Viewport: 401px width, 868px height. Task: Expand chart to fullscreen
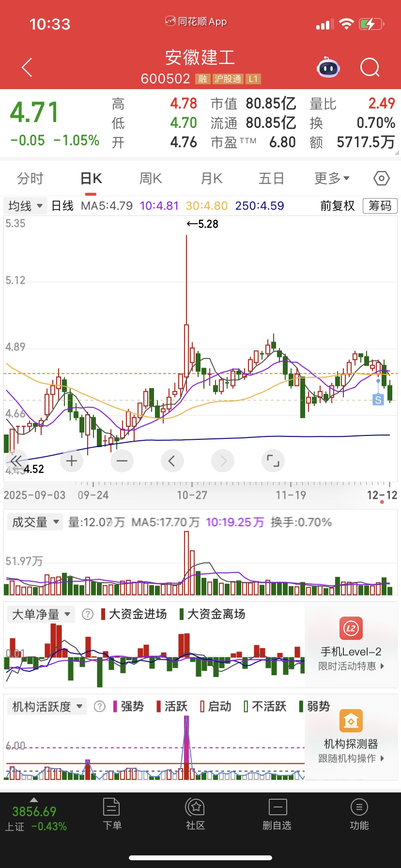click(273, 461)
